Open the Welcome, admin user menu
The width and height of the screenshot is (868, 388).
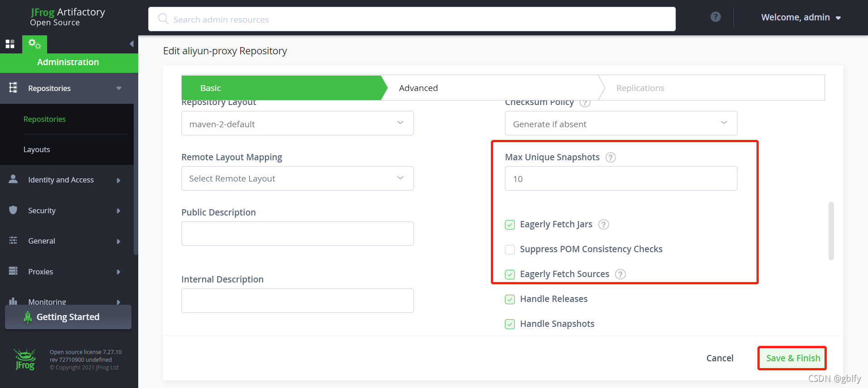click(801, 17)
